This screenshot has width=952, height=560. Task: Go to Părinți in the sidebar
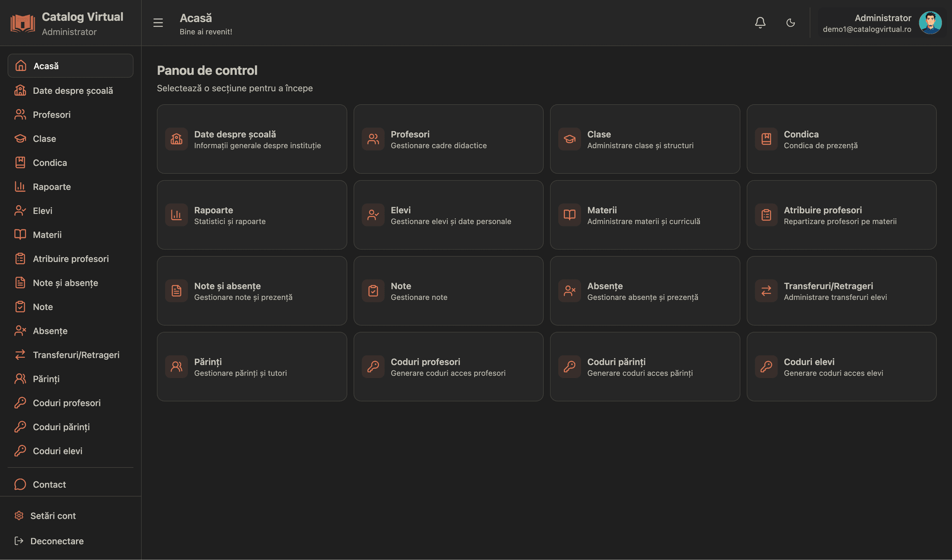point(46,379)
